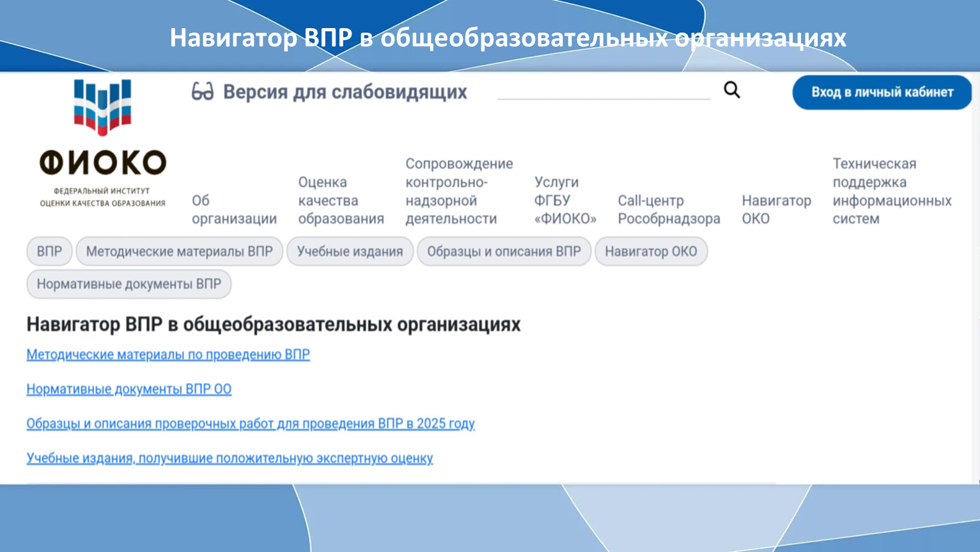This screenshot has height=552, width=980.
Task: Click Вход в личный кабинет button
Action: click(882, 92)
